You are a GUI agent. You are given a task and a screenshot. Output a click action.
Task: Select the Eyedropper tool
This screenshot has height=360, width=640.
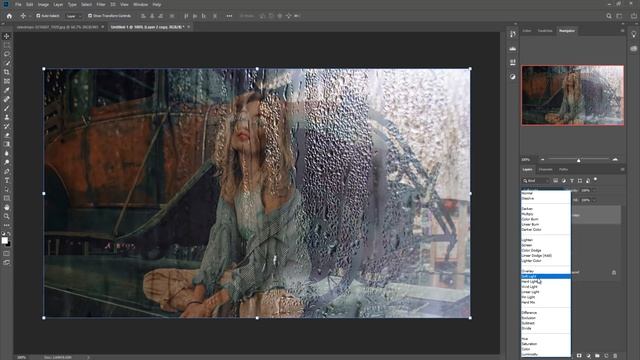(7, 90)
